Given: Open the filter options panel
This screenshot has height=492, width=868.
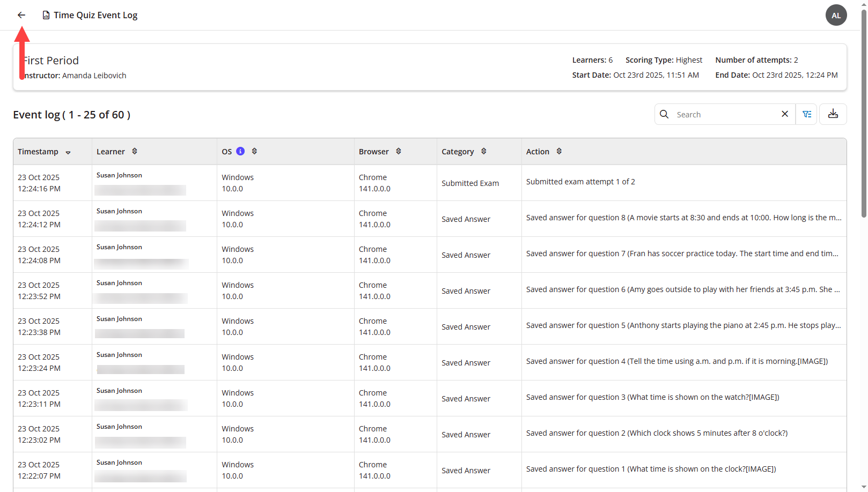Looking at the screenshot, I should click(806, 114).
